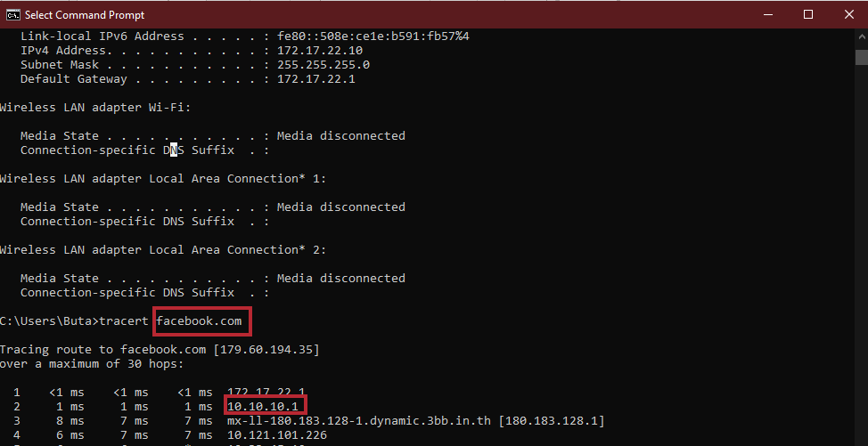The height and width of the screenshot is (446, 868).
Task: Click the Default Gateway 172.17.22.1 value
Action: (316, 79)
